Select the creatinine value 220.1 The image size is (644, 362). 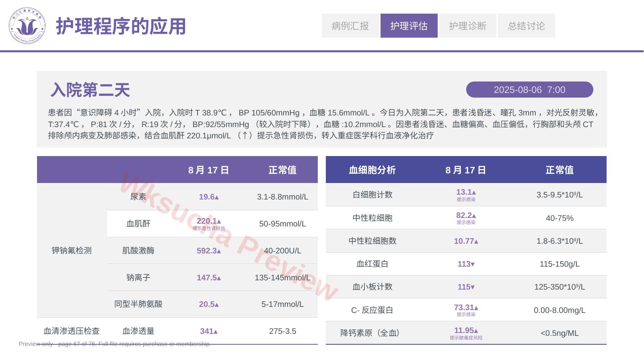coord(209,221)
